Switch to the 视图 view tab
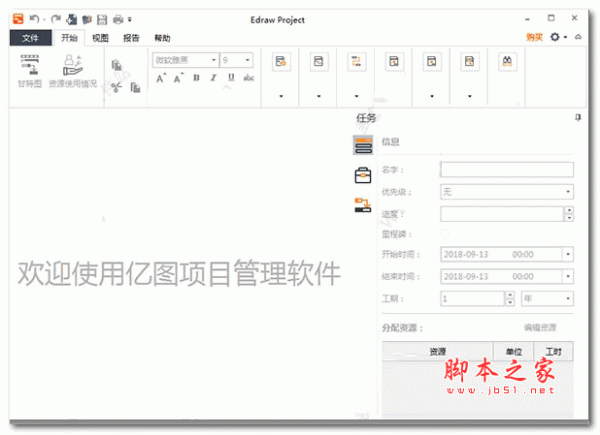The image size is (600, 435). tap(100, 38)
